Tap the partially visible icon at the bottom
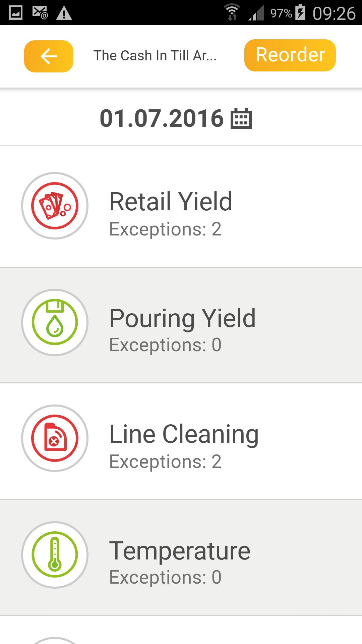Viewport: 362px width, 644px height. pyautogui.click(x=55, y=640)
